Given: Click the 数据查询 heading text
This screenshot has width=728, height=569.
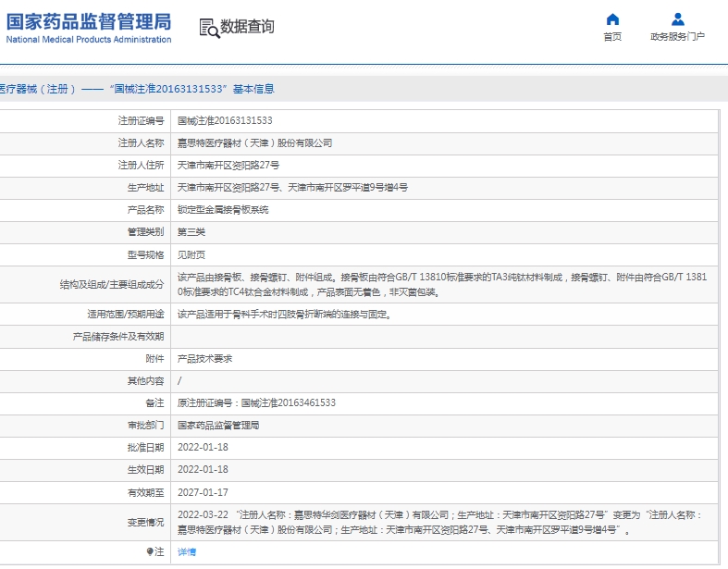Looking at the screenshot, I should 247,27.
